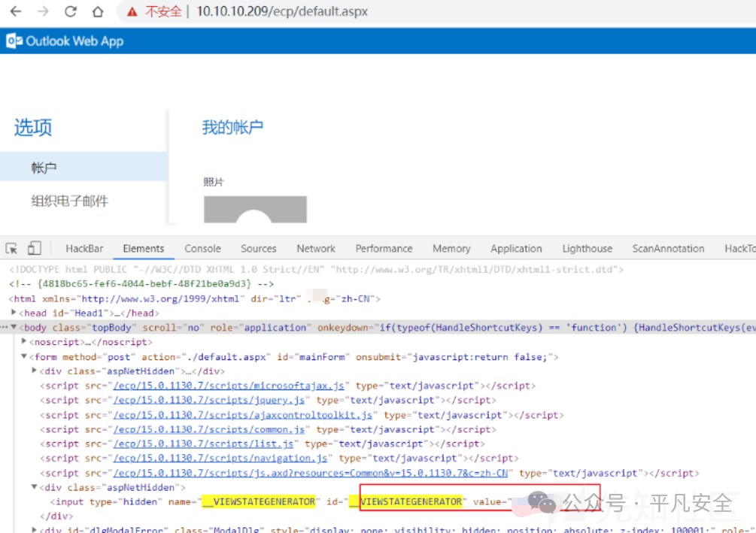Switch to the Console tab
The width and height of the screenshot is (756, 533).
pos(202,249)
